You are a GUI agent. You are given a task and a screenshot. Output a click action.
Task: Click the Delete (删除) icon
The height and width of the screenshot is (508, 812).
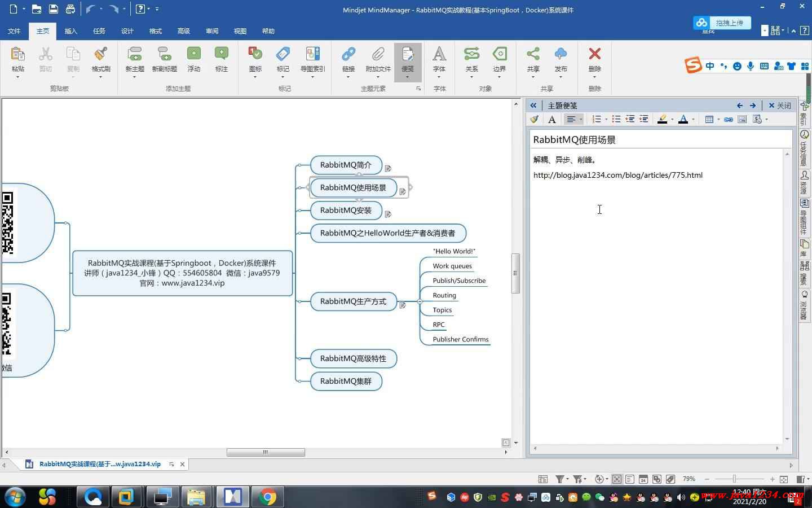point(594,54)
